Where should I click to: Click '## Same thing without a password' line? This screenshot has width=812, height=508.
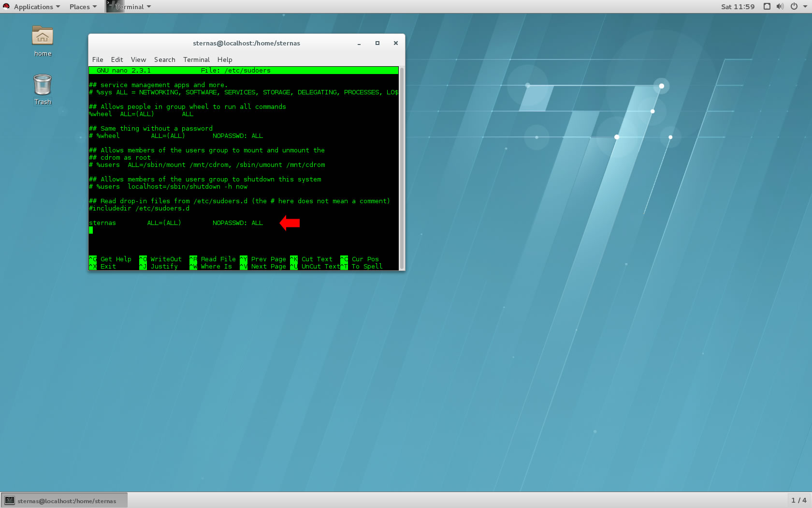[x=151, y=129]
